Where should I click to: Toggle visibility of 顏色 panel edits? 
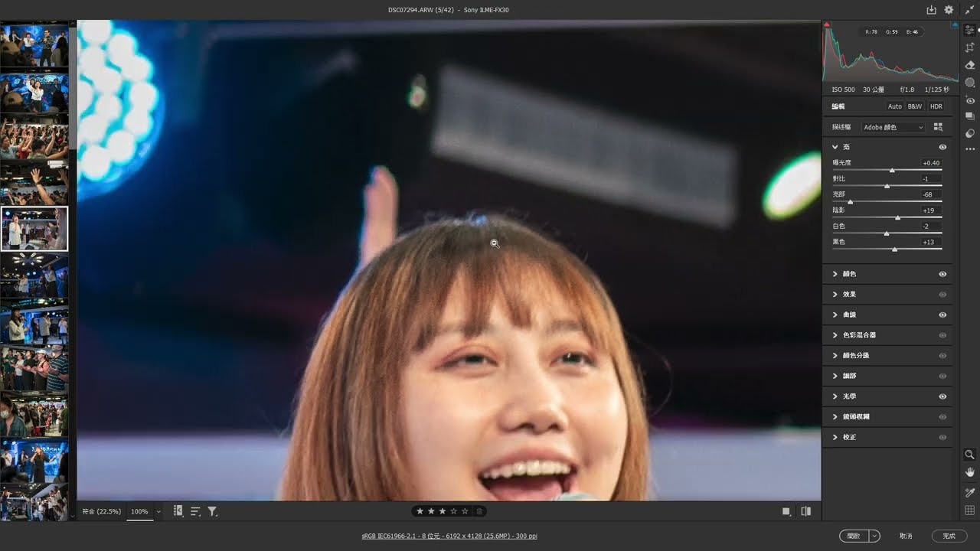tap(942, 274)
